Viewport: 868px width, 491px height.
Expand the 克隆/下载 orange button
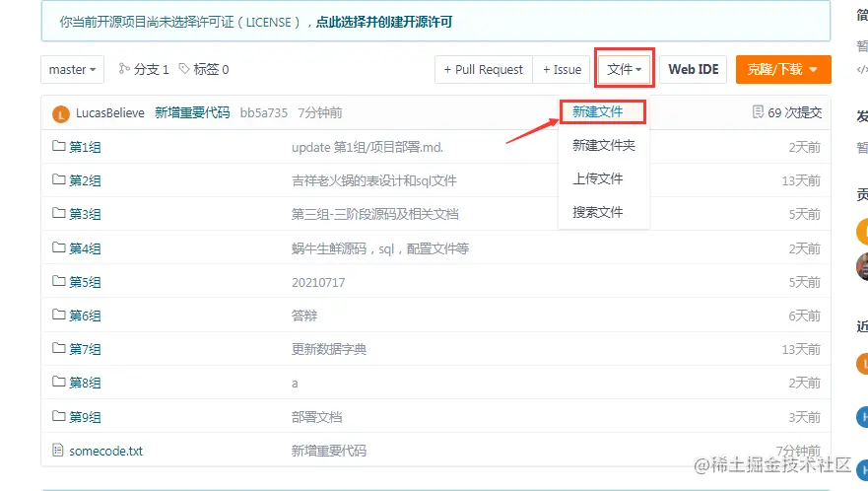[783, 69]
